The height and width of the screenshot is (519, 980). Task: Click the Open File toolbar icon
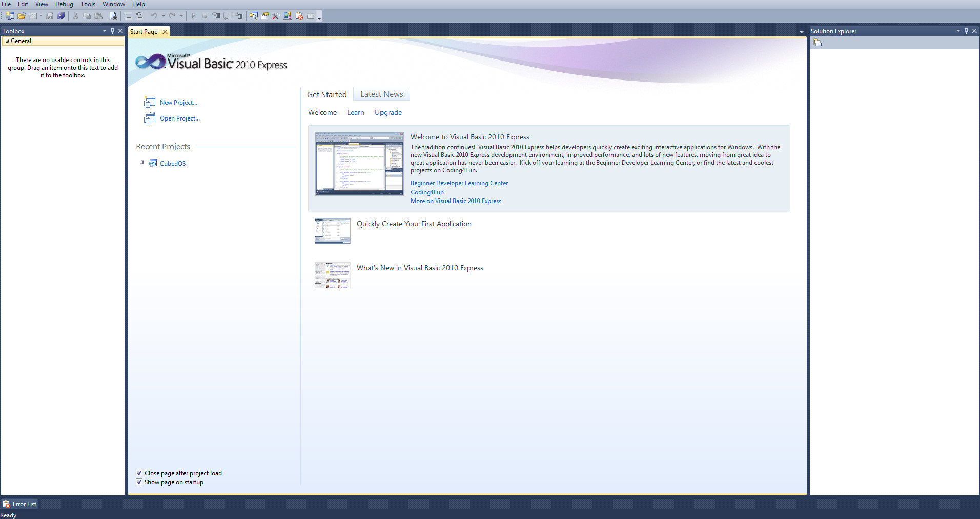click(x=22, y=16)
